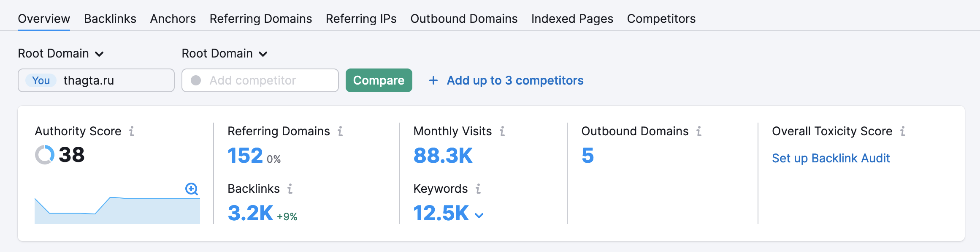Show info for Backlinks
The width and height of the screenshot is (980, 252).
tap(290, 189)
